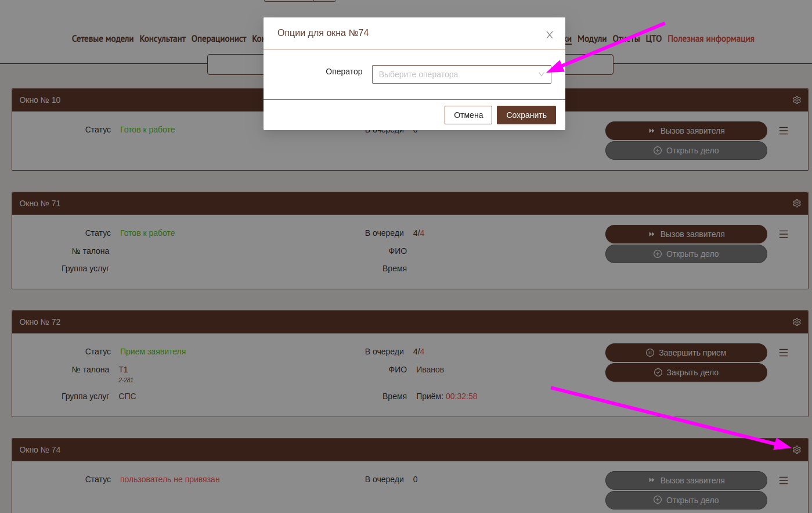Go to the Консультант menu section

tap(163, 39)
